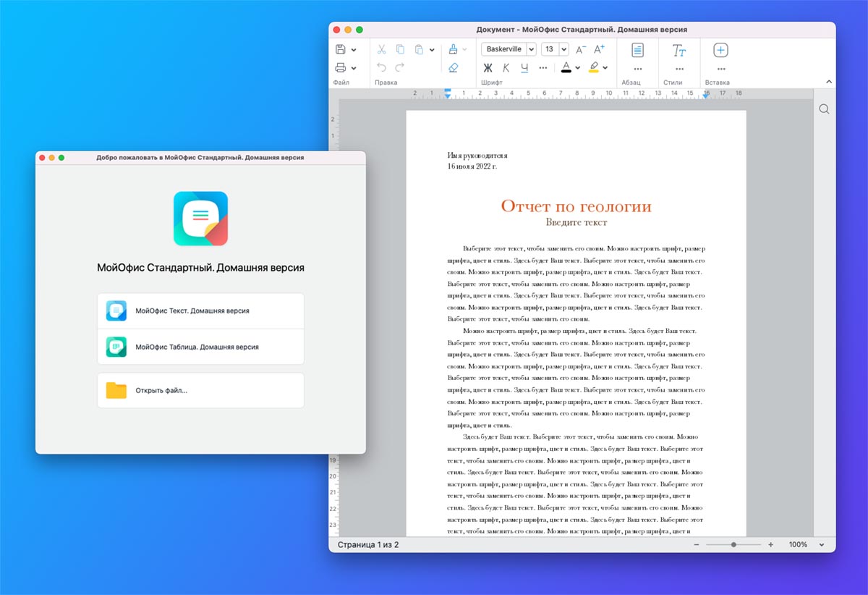Open the search magnifier in right sidebar

click(x=824, y=109)
